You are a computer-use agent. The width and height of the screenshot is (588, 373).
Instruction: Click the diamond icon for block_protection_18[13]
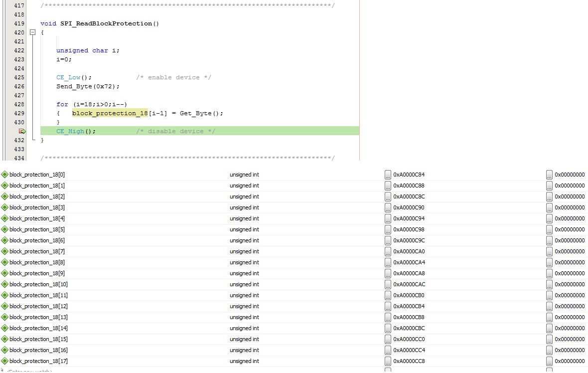point(4,317)
